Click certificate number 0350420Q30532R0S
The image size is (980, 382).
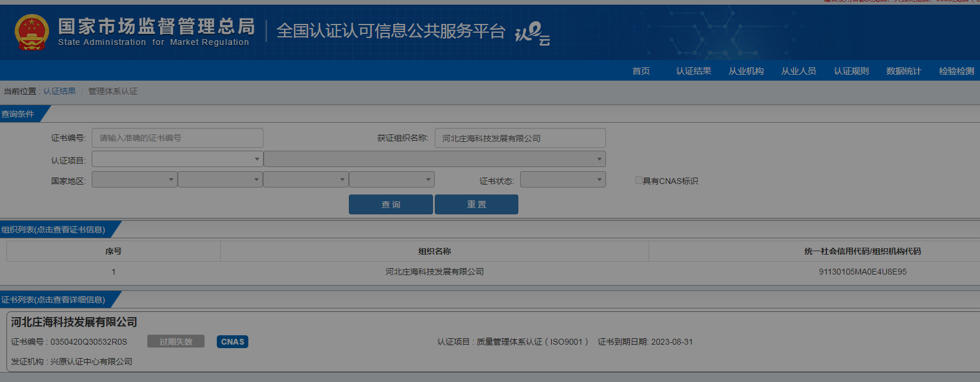coord(89,342)
